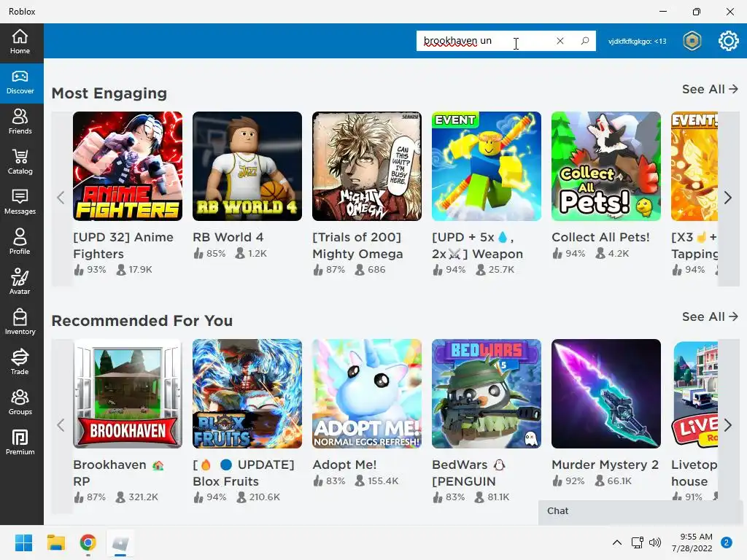Click the Most Engaging heading

109,93
